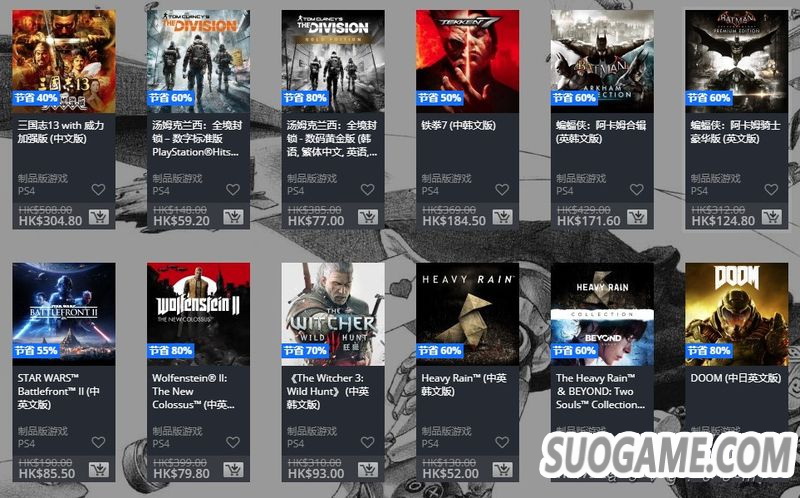Add Batman Arkham Knight premium edition to cart
The image size is (800, 498).
coord(772,217)
